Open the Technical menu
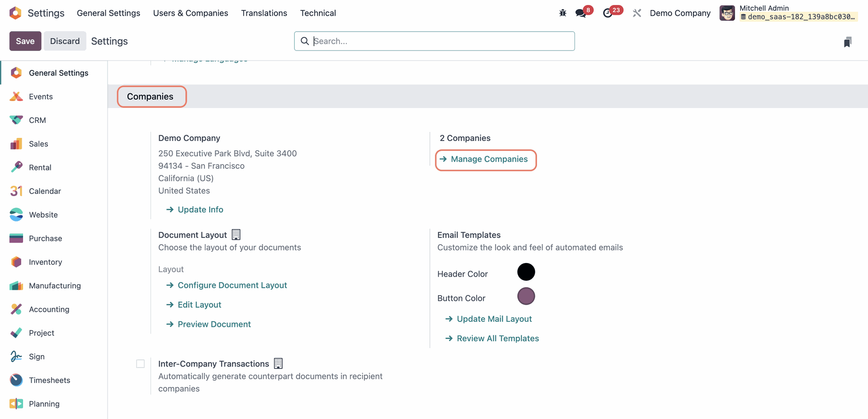The width and height of the screenshot is (868, 419). coord(318,13)
